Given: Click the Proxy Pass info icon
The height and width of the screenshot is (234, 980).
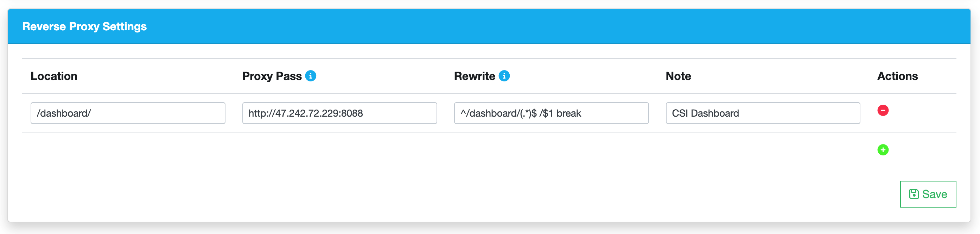Looking at the screenshot, I should (x=311, y=76).
